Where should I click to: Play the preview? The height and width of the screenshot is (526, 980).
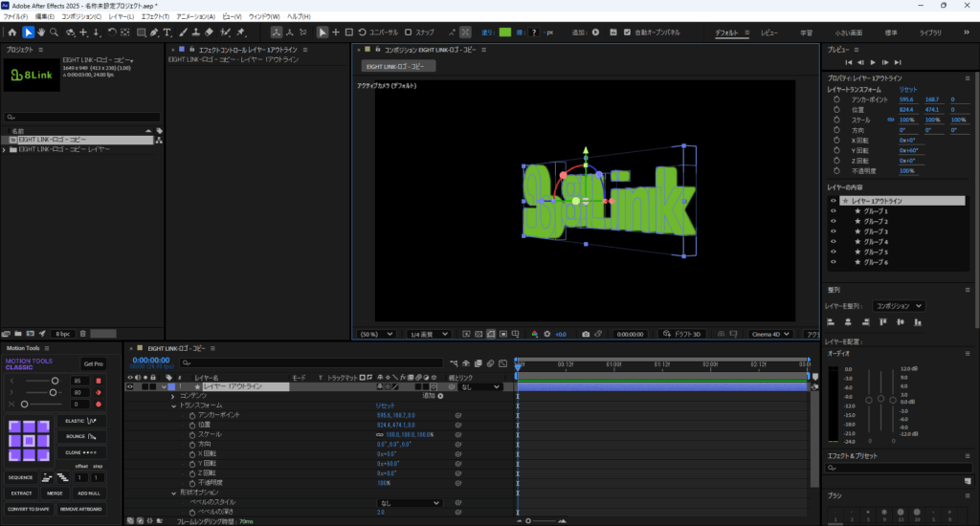(x=873, y=62)
